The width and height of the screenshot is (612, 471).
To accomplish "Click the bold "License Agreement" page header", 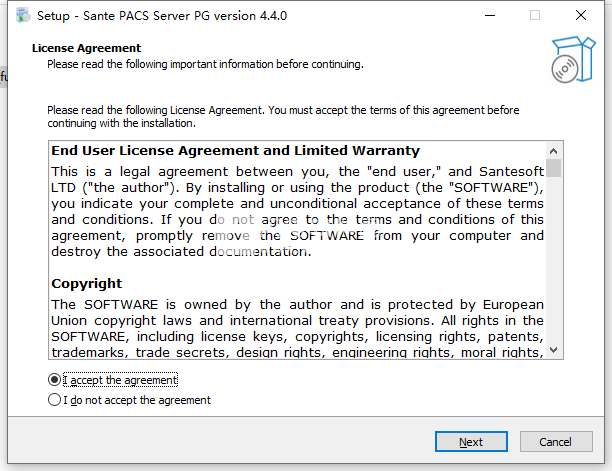I will pyautogui.click(x=86, y=48).
